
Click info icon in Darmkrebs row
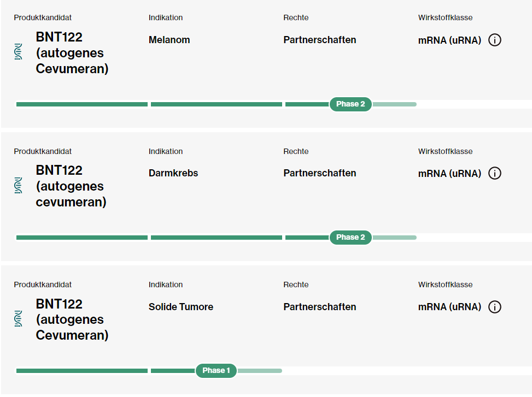click(494, 173)
